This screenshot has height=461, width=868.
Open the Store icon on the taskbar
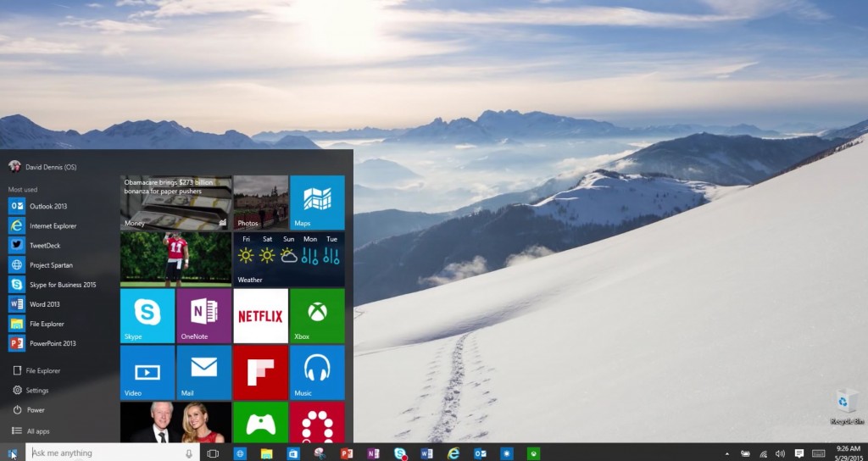point(293,453)
